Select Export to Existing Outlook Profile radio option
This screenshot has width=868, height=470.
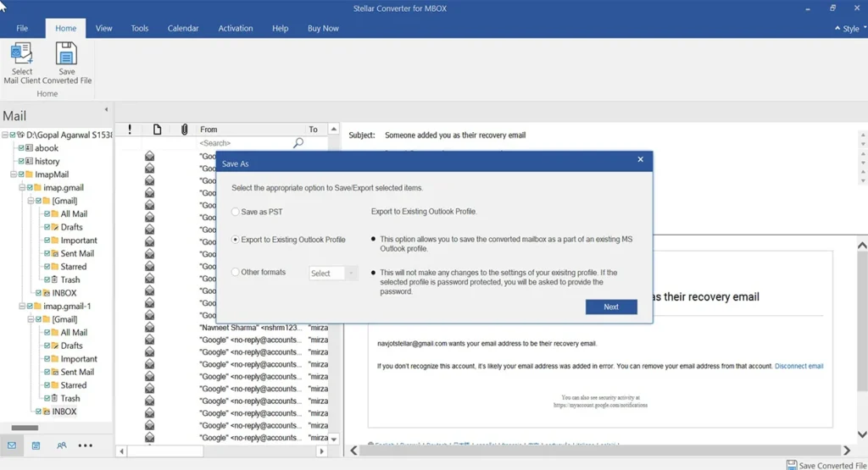pos(236,240)
